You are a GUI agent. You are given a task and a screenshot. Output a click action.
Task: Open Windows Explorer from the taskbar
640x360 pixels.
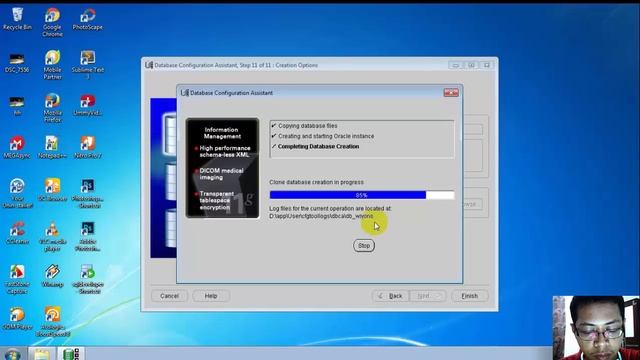click(42, 354)
